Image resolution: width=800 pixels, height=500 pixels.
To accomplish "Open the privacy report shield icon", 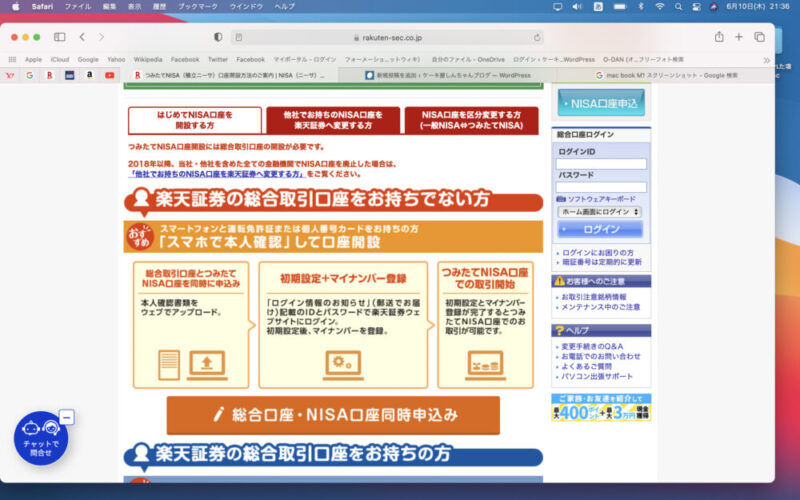I will [x=218, y=37].
